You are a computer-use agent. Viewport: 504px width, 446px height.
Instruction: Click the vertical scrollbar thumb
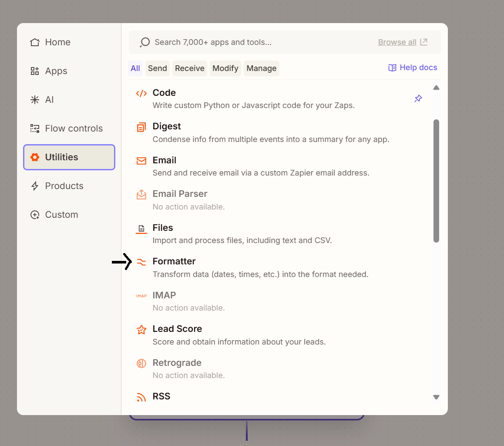(x=436, y=181)
